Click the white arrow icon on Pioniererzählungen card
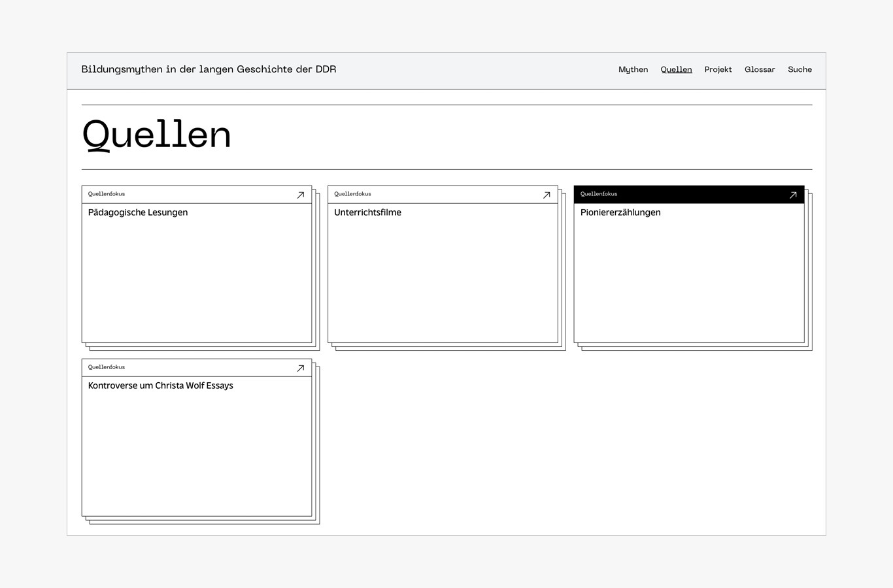Viewport: 893px width, 588px height. pyautogui.click(x=793, y=195)
